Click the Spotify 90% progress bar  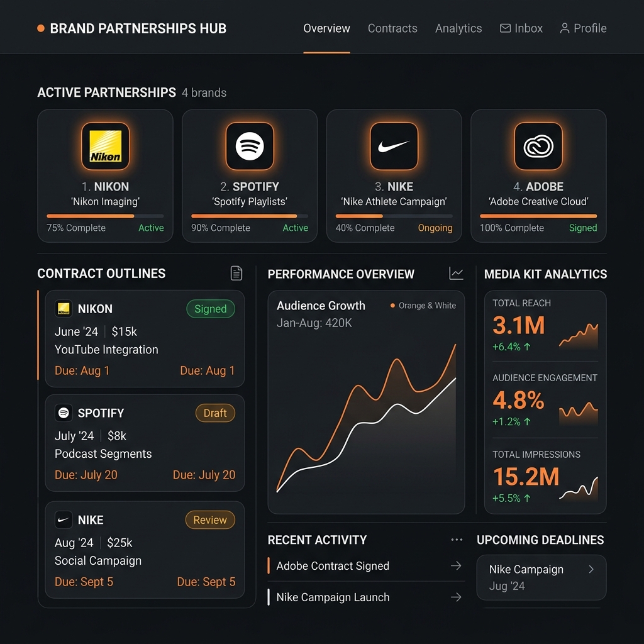tap(250, 216)
